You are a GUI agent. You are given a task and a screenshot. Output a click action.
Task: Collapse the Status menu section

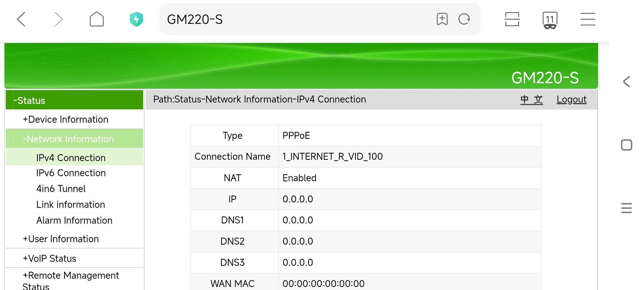74,100
